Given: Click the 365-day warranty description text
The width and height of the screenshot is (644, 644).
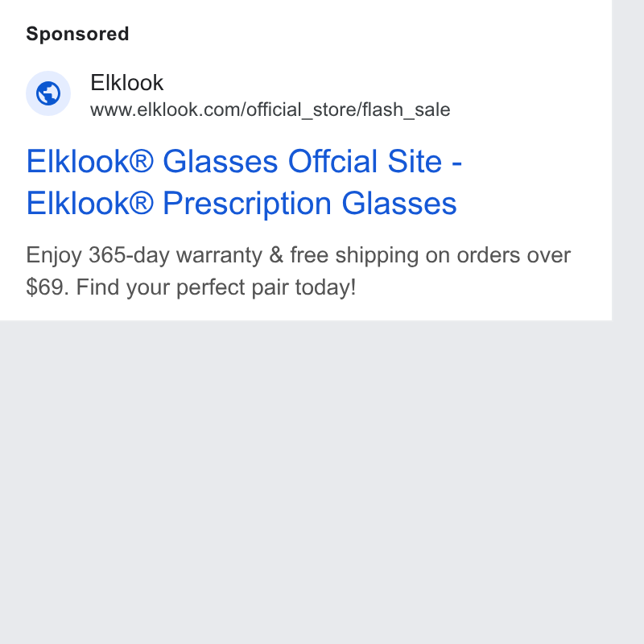Looking at the screenshot, I should (175, 255).
